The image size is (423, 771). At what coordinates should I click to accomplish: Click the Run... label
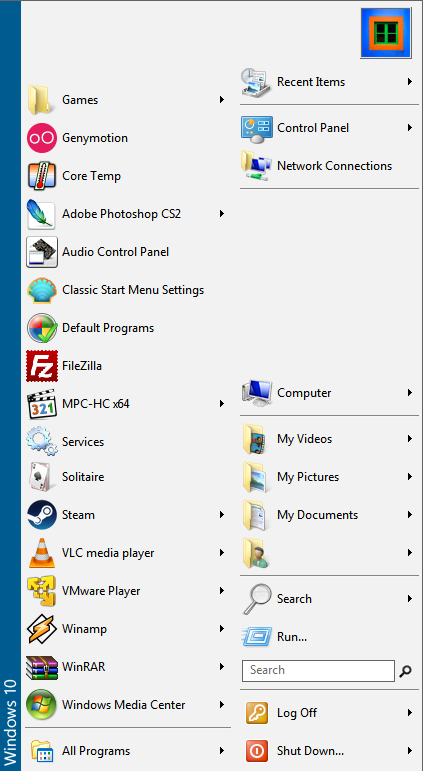pyautogui.click(x=292, y=637)
